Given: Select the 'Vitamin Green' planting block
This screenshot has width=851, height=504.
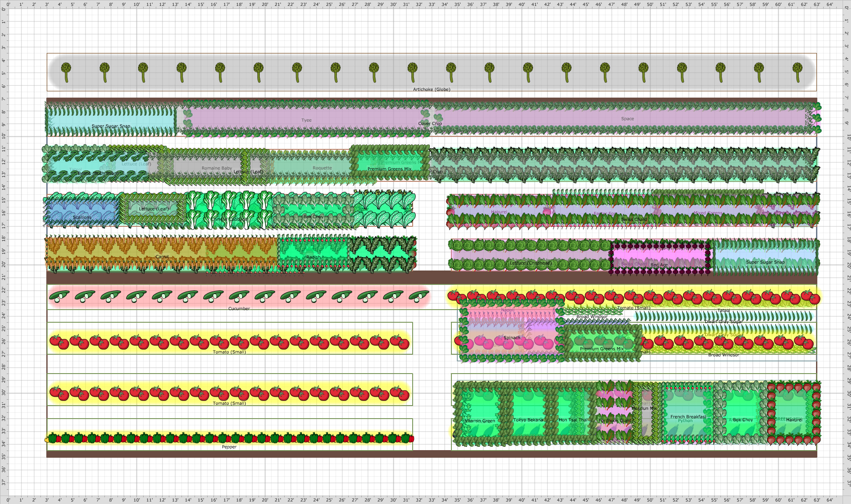Looking at the screenshot, I should click(480, 413).
